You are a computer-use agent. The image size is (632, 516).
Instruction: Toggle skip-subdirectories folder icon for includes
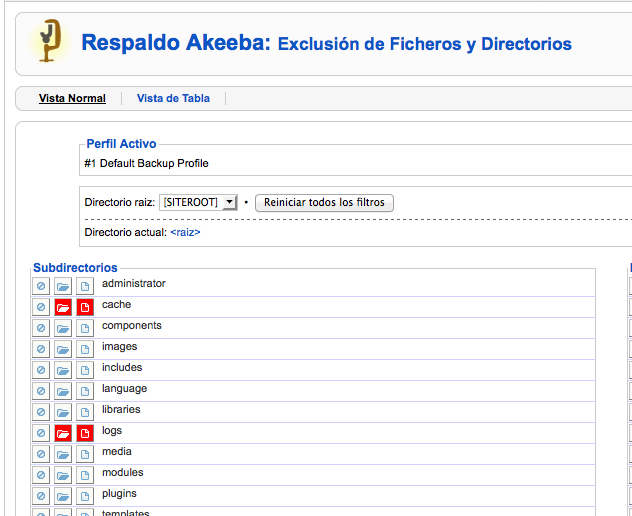pos(63,370)
